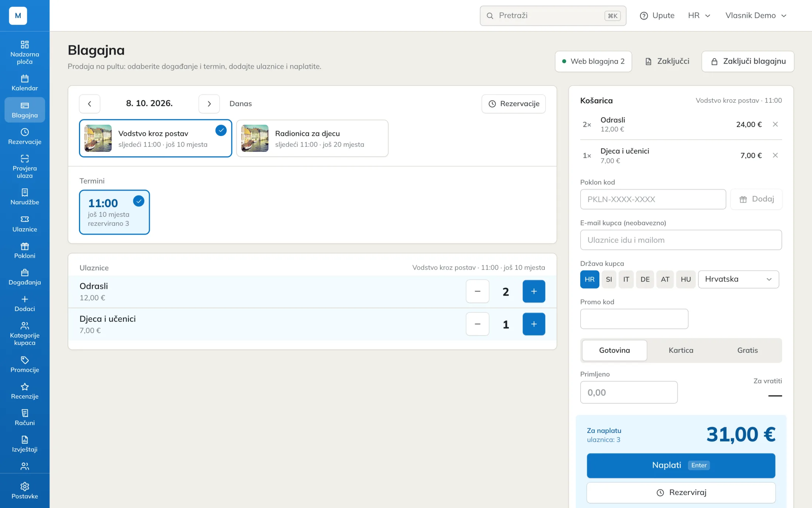
Task: Open Promocije tag icon
Action: (25, 360)
